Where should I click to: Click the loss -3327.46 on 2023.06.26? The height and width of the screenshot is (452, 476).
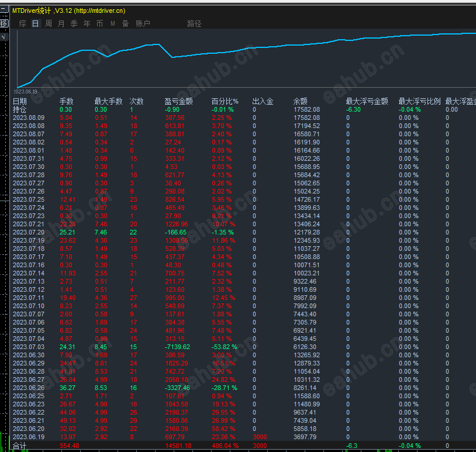tap(177, 388)
